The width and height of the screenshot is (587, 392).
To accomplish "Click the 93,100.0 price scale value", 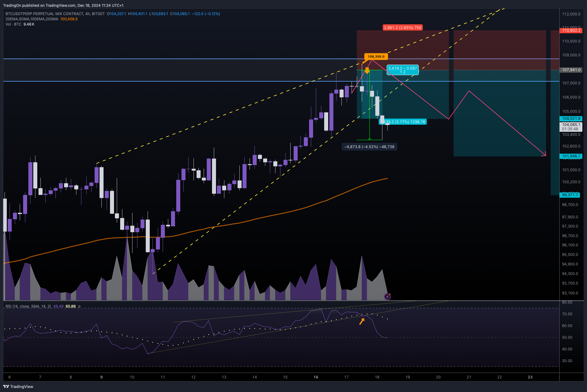I will pos(570,293).
